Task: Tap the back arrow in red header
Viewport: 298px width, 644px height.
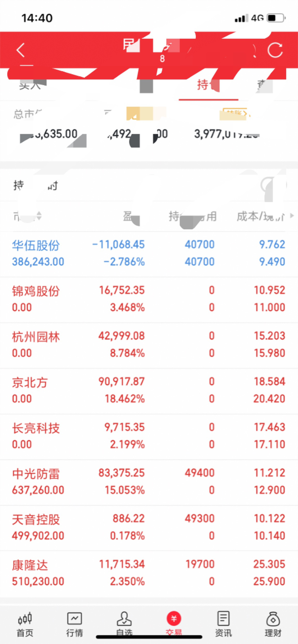Action: tap(21, 50)
